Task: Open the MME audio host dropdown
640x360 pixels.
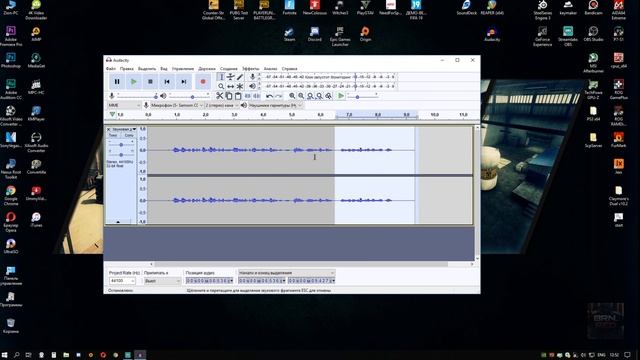Action: (x=124, y=105)
